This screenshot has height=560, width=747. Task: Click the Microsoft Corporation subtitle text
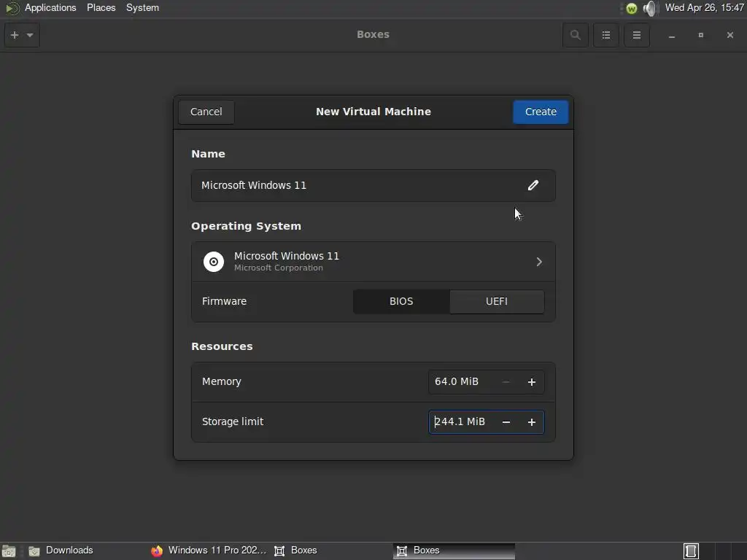coord(279,268)
